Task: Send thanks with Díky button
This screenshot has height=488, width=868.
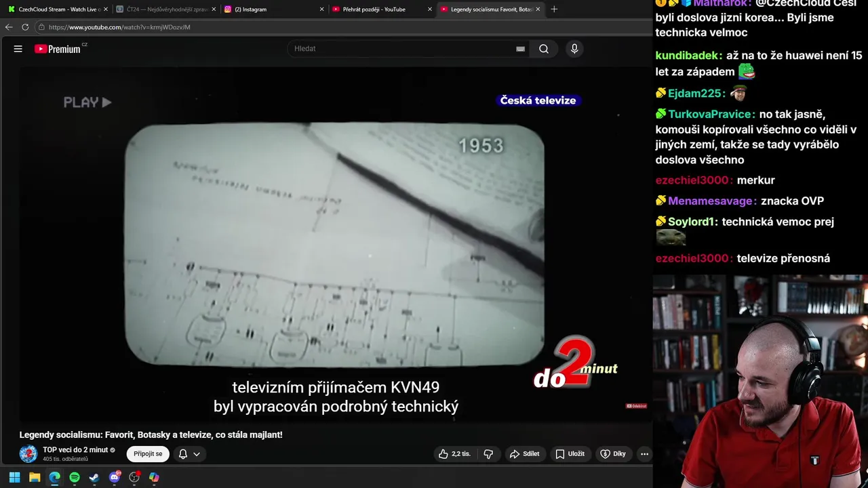Action: [614, 454]
